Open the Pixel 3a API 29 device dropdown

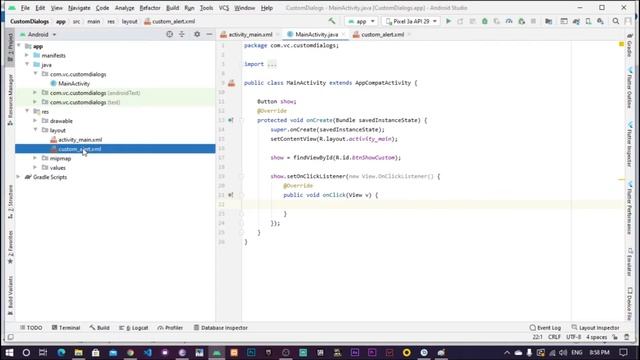tap(411, 21)
